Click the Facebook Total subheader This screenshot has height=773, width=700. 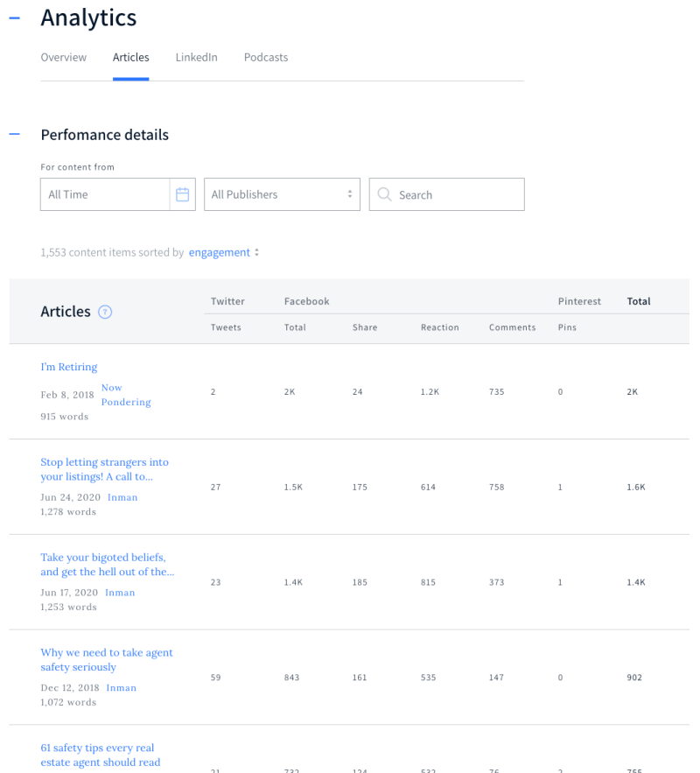[x=295, y=327]
